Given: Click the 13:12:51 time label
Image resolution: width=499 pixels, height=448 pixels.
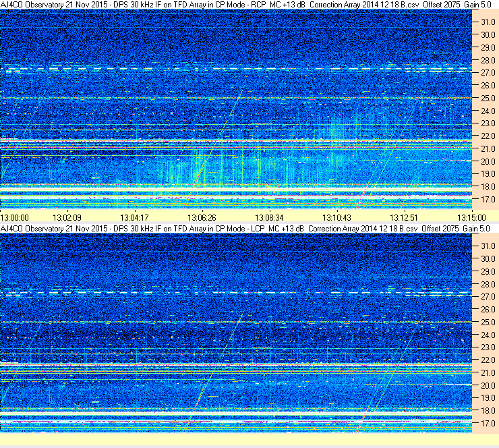Looking at the screenshot, I should (404, 218).
